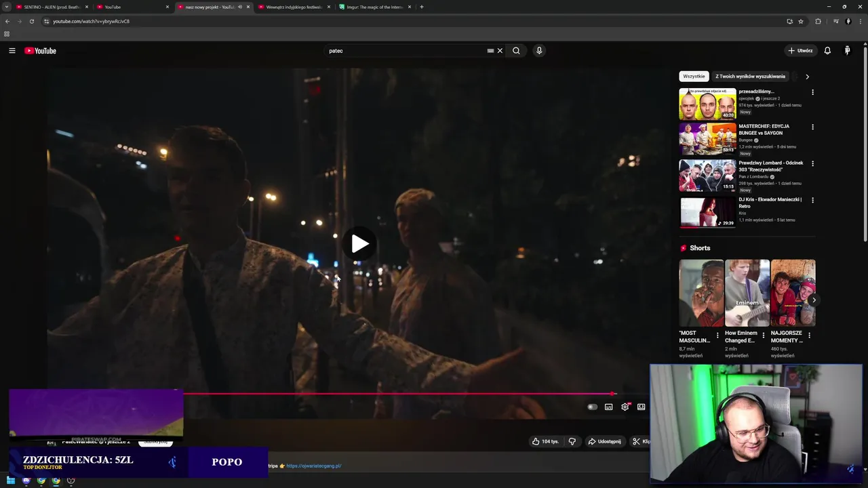The image size is (868, 488).
Task: Go to YouTube home via logo
Action: [41, 51]
